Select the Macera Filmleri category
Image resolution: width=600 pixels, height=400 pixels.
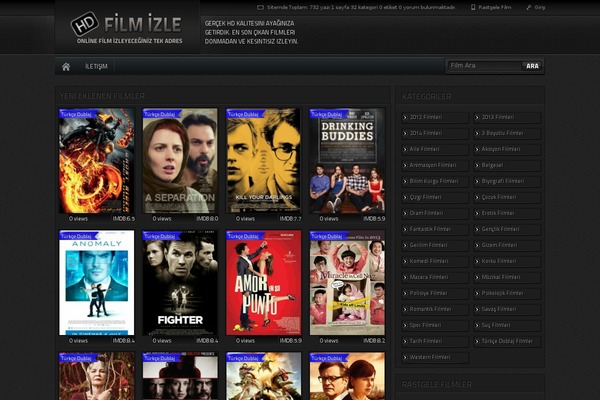click(x=435, y=277)
